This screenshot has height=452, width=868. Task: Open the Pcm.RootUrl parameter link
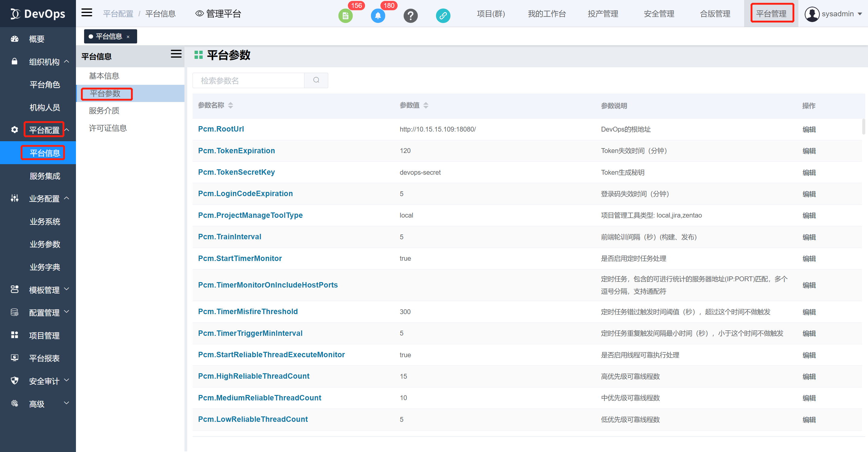(x=221, y=129)
